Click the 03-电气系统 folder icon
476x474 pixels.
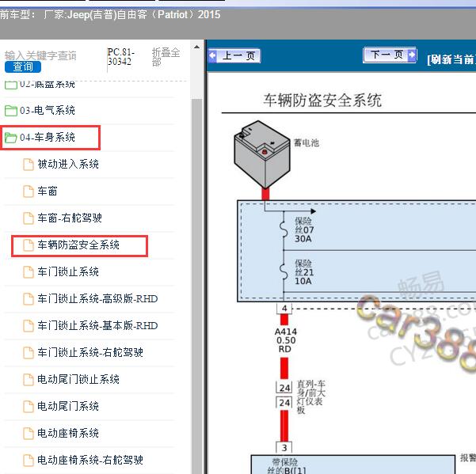11,111
